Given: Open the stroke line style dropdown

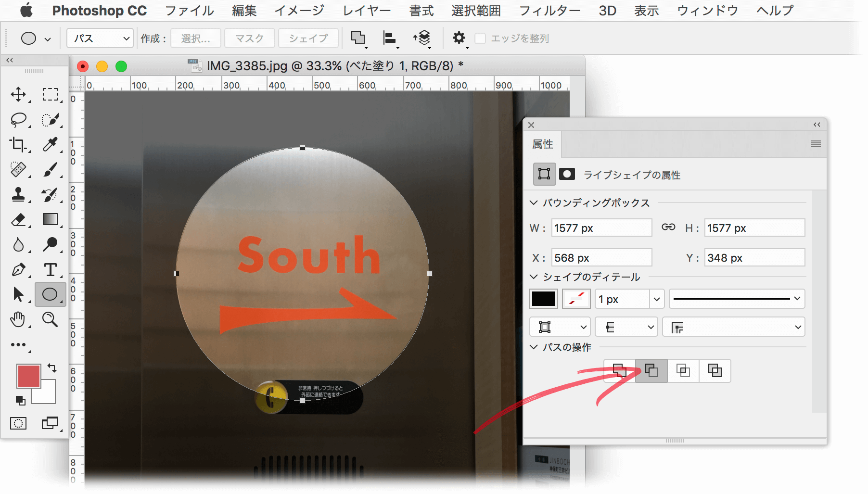Looking at the screenshot, I should [737, 299].
